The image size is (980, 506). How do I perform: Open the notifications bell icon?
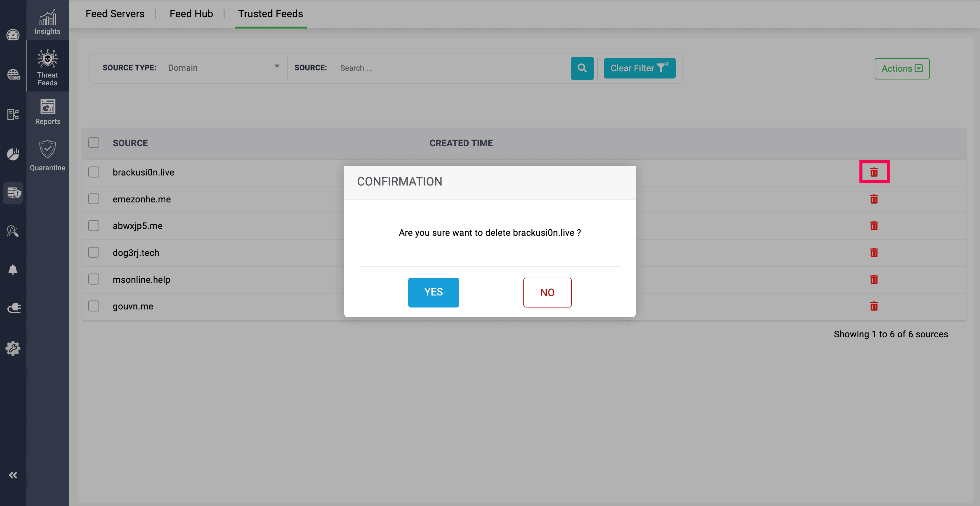pyautogui.click(x=13, y=270)
